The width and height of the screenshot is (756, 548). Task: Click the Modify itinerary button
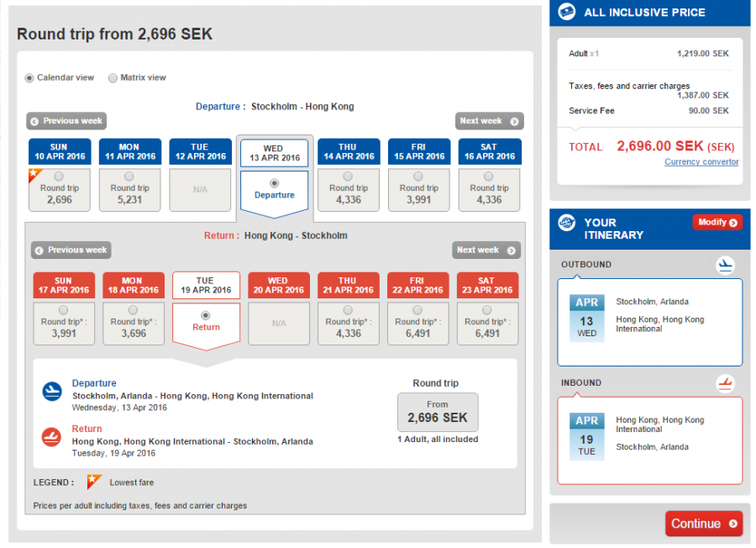pyautogui.click(x=717, y=223)
